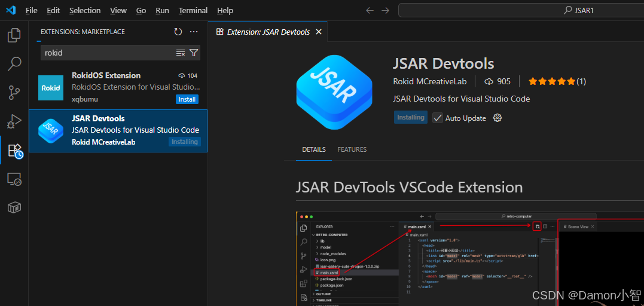Open the Source Control view
Screen dimensions: 644x306
pyautogui.click(x=14, y=93)
